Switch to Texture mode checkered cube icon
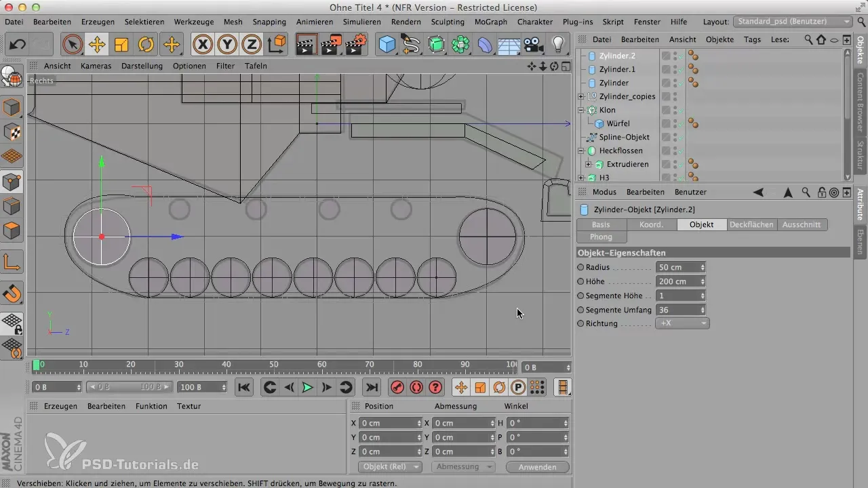This screenshot has width=868, height=488. click(x=12, y=132)
